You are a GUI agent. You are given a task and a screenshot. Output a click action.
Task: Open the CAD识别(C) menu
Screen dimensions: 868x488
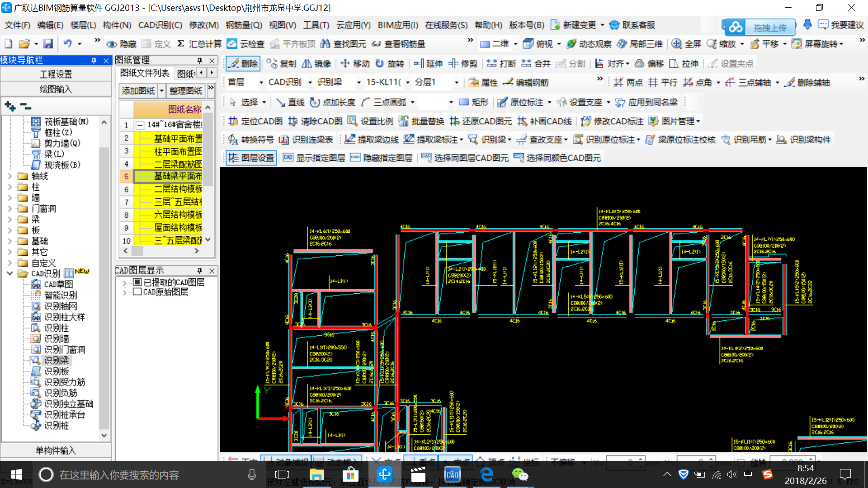coord(160,25)
